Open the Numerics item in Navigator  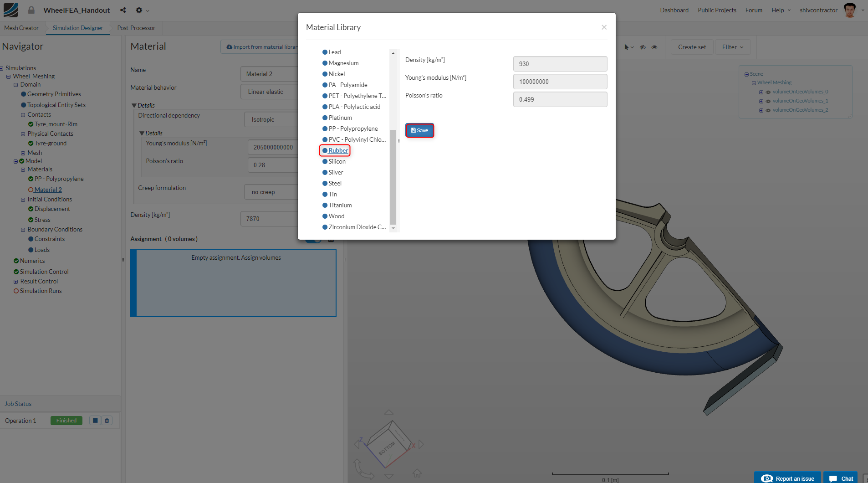coord(32,261)
